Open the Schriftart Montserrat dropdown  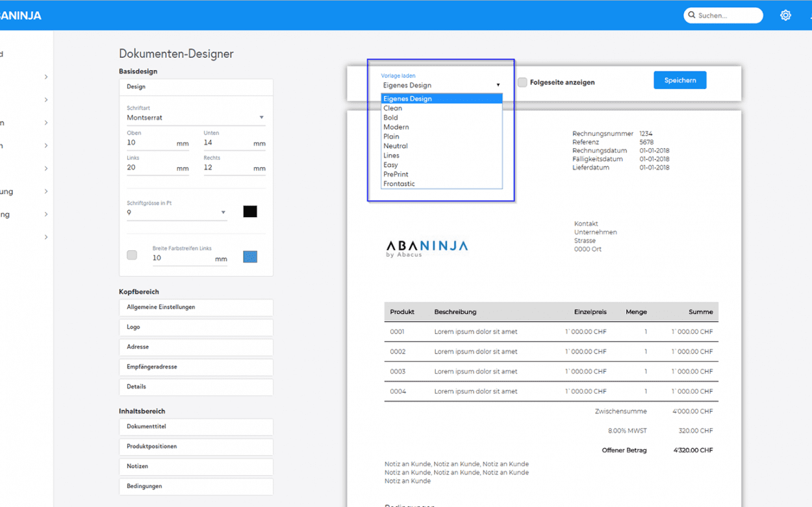point(195,118)
